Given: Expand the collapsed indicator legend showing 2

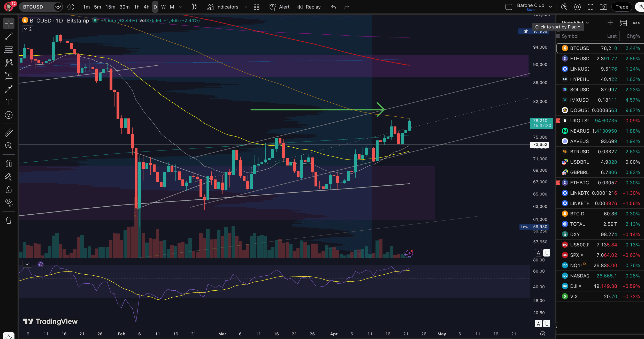Looking at the screenshot, I should coord(27,29).
